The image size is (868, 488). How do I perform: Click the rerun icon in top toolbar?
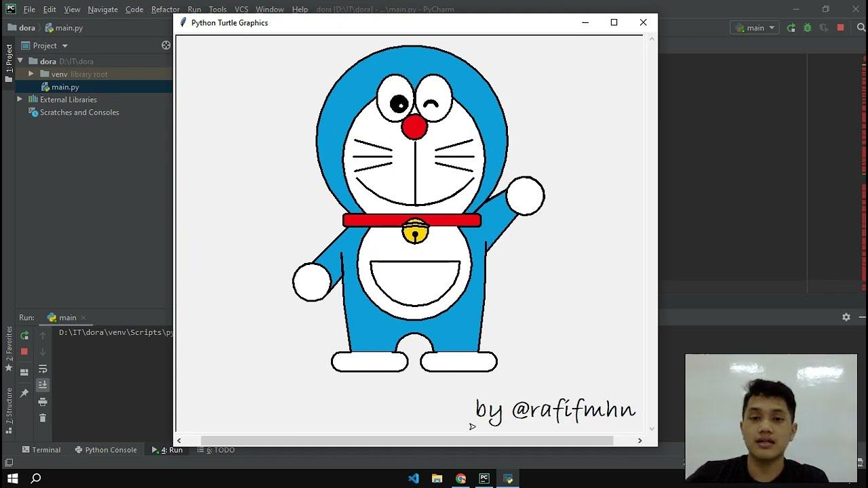791,28
